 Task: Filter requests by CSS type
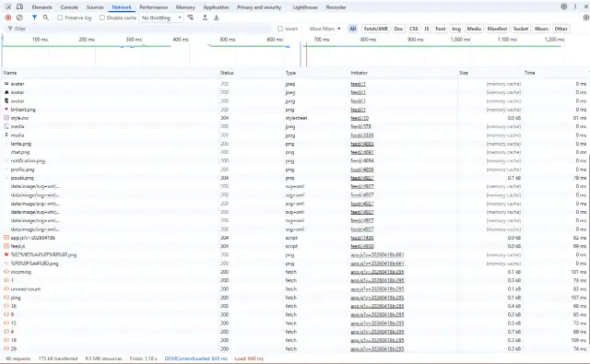click(x=414, y=29)
